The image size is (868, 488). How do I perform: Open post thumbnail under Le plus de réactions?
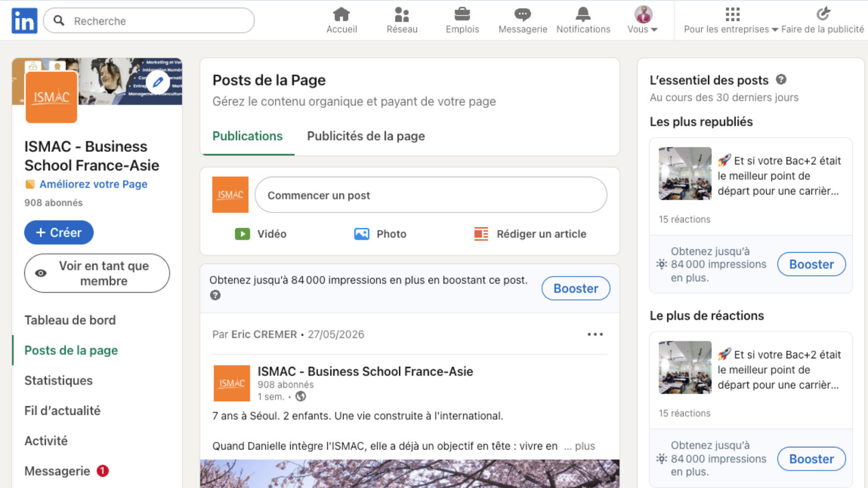pos(685,368)
